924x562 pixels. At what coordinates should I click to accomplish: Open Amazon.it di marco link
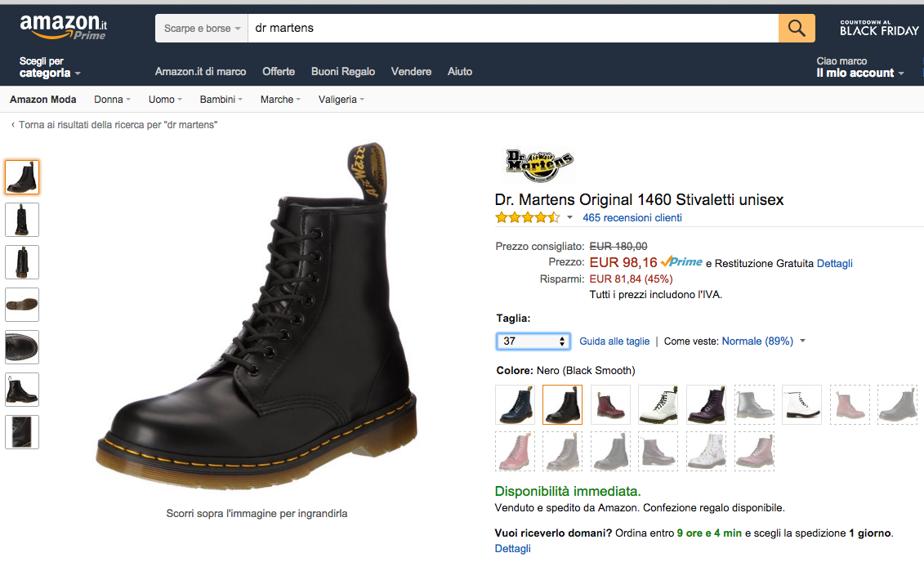coord(200,71)
